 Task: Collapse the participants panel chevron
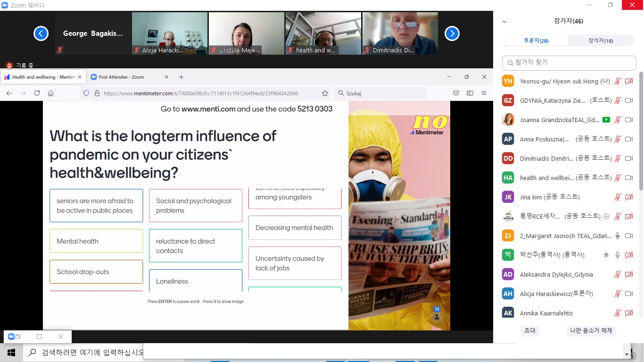504,22
